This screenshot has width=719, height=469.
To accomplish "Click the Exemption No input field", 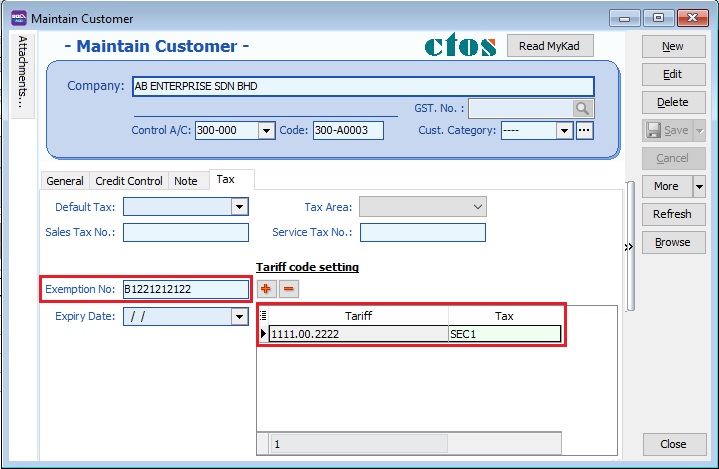I will [x=185, y=290].
